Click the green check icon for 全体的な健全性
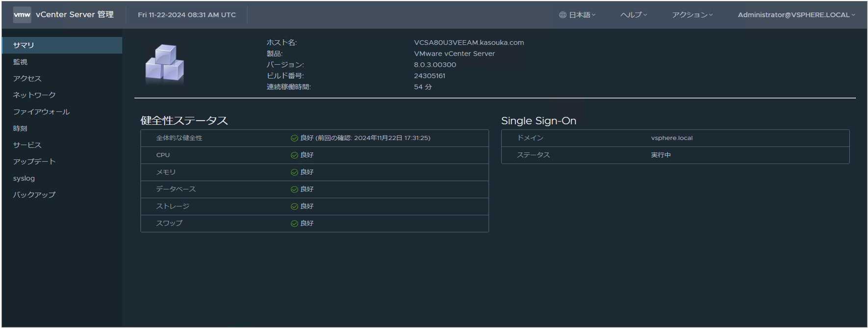Viewport: 868px width, 328px height. 294,138
